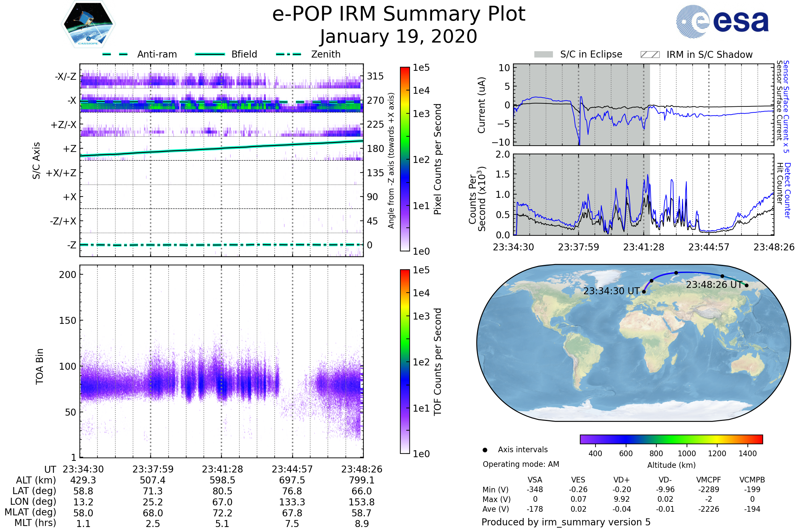This screenshot has width=798, height=532.
Task: Click the Operating mode: AM text
Action: tap(521, 464)
